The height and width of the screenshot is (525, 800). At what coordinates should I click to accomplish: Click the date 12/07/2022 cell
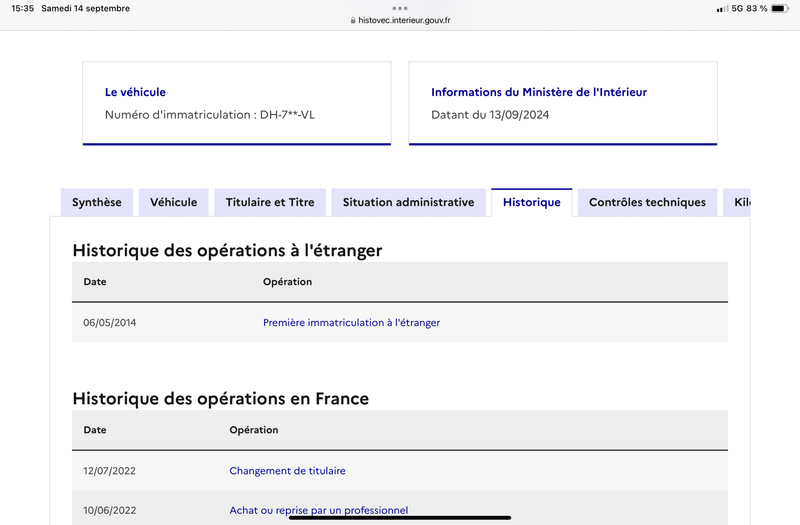[110, 470]
